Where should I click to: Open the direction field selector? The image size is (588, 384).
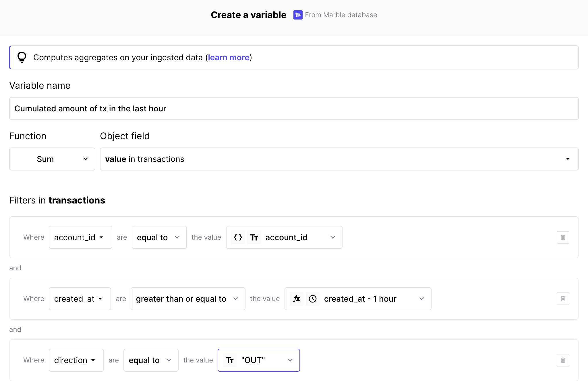76,360
